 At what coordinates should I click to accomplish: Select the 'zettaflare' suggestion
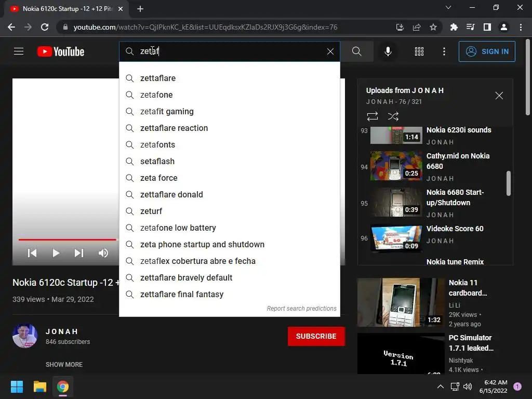tap(229, 78)
